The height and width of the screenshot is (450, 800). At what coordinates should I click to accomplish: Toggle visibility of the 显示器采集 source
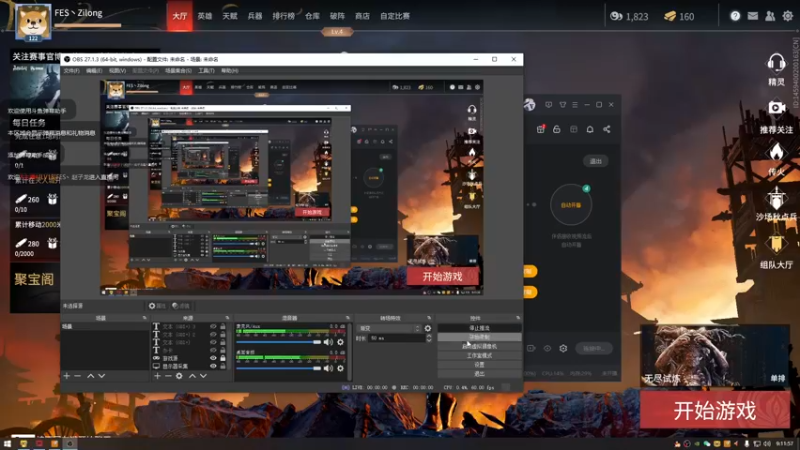click(213, 366)
